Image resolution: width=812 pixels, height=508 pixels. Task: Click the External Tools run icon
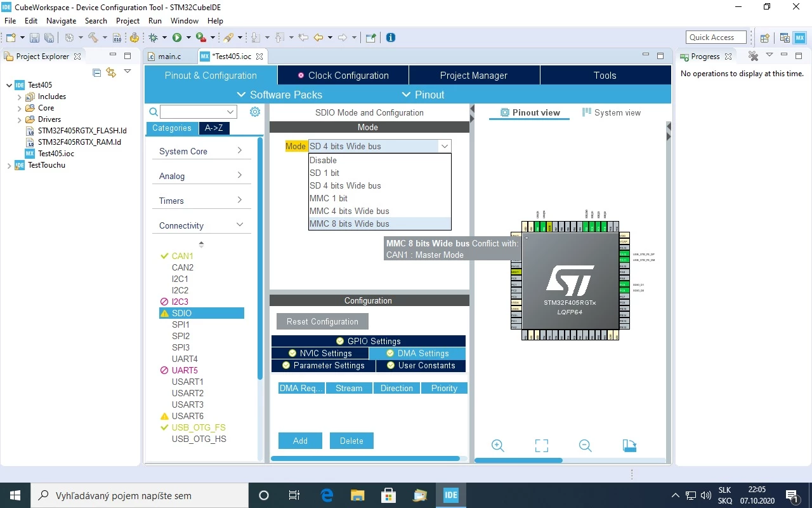pos(200,37)
